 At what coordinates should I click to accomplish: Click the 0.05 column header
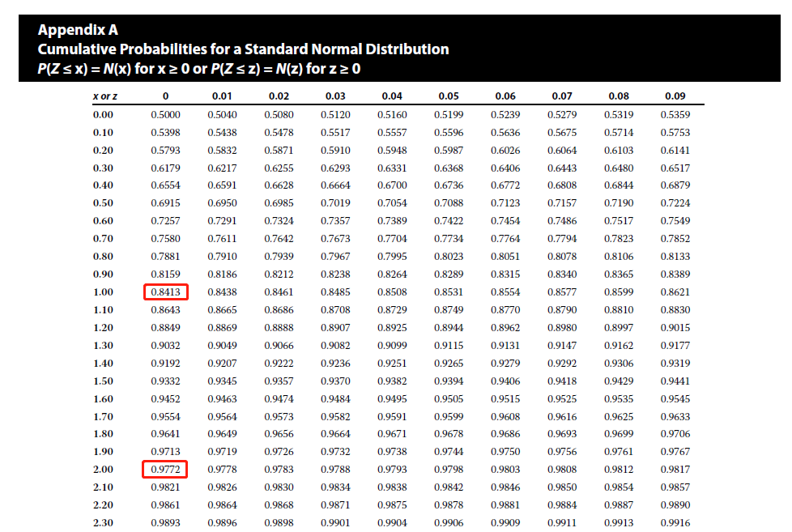coord(449,97)
